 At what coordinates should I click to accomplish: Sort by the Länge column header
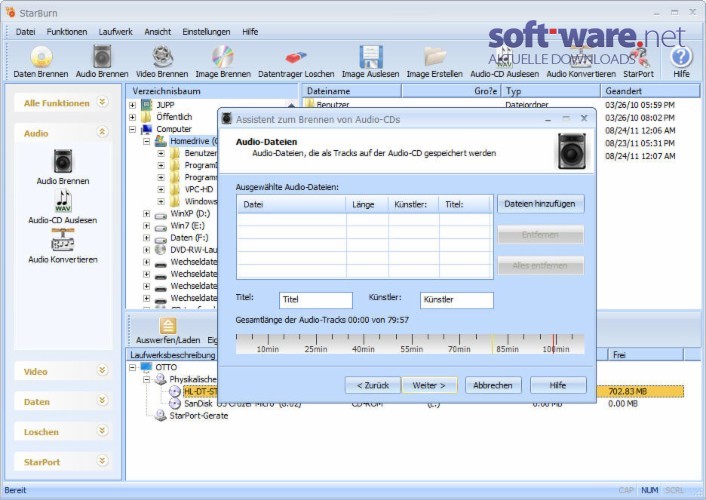point(367,205)
